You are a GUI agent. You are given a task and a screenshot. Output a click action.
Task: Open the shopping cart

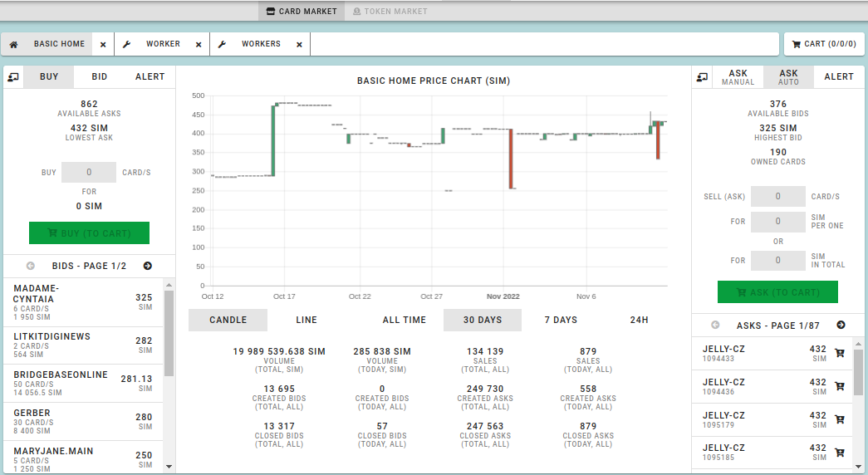[x=823, y=44]
